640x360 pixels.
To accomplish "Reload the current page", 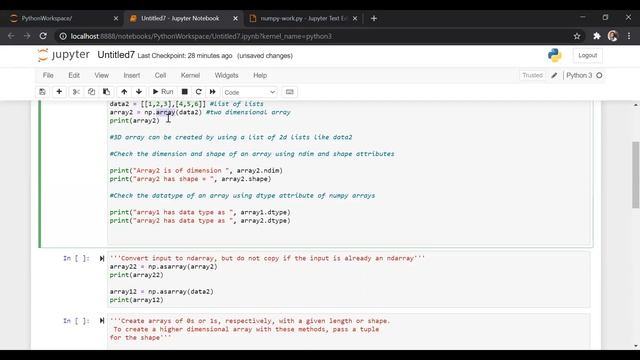I will pyautogui.click(x=43, y=36).
